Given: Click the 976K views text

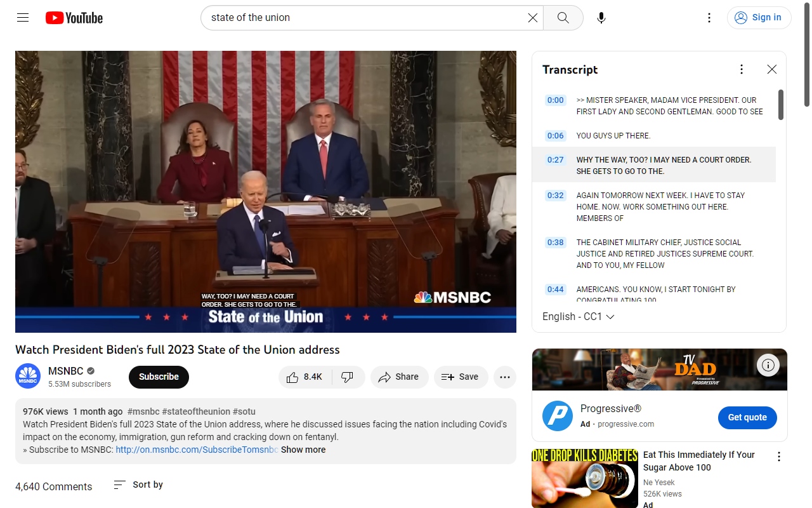Looking at the screenshot, I should pos(46,411).
